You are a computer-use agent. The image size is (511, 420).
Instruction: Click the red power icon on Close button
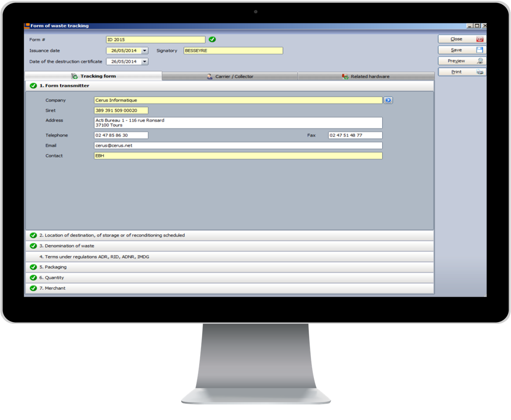coord(480,39)
